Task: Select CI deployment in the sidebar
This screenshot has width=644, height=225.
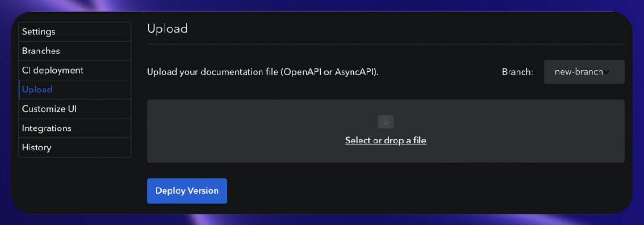Action: tap(75, 70)
